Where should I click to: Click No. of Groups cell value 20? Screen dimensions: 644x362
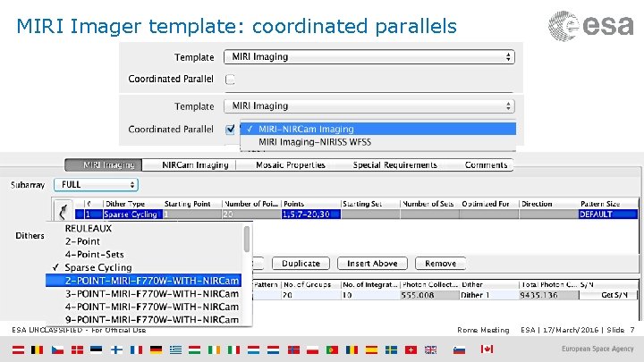click(311, 295)
